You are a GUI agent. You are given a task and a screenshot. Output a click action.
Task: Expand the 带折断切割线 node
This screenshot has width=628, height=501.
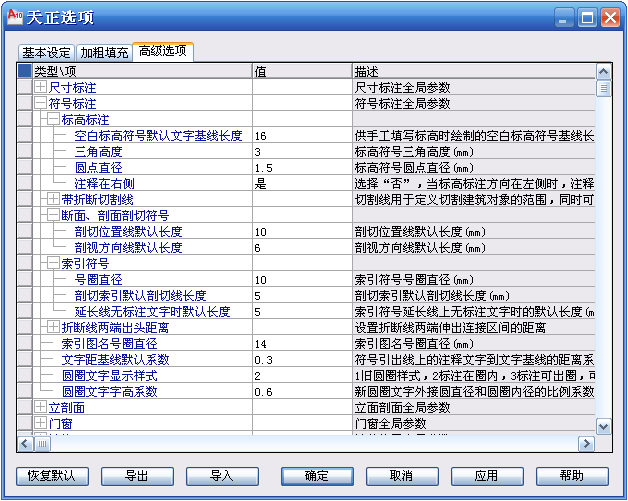(53, 199)
